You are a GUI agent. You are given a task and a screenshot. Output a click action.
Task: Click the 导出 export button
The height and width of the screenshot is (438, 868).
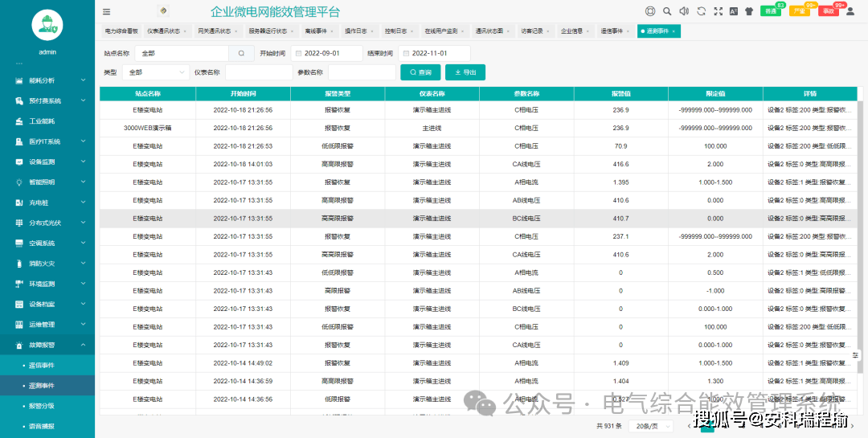tap(465, 72)
